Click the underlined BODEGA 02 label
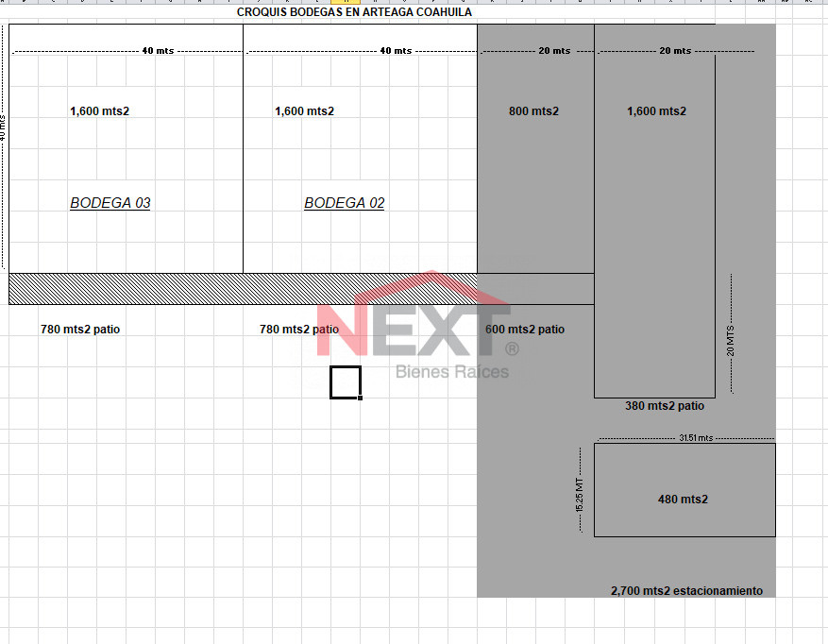Image resolution: width=828 pixels, height=644 pixels. coord(345,203)
